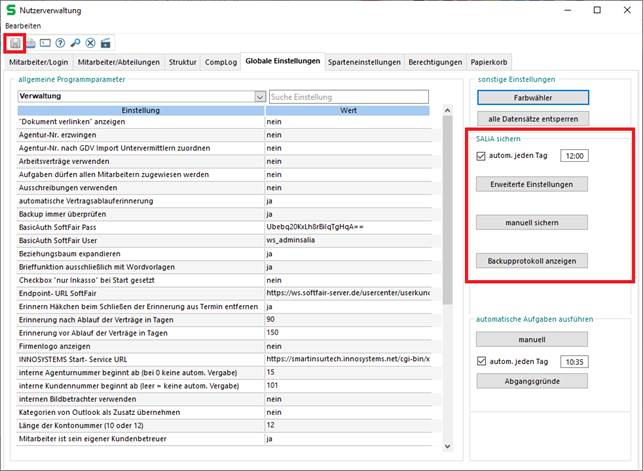Screen dimensions: 643x471
Task: Click the message envelope toolbar icon
Action: pyautogui.click(x=45, y=43)
